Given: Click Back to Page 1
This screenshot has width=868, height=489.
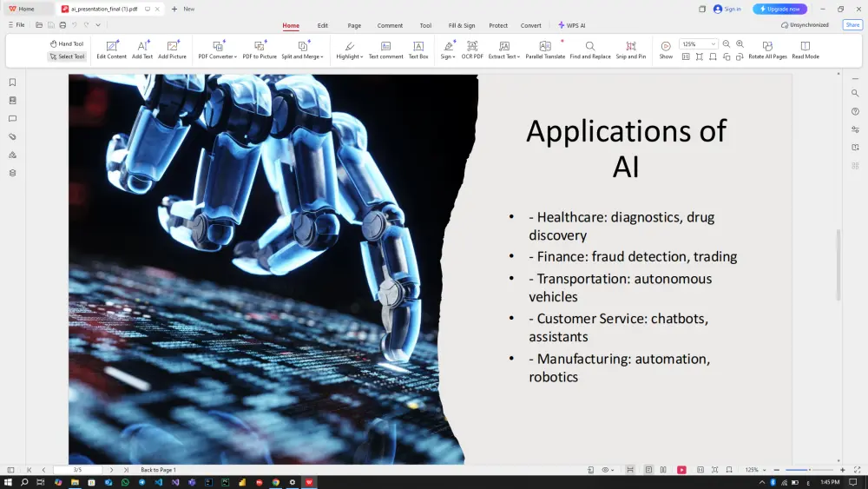Looking at the screenshot, I should 158,470.
